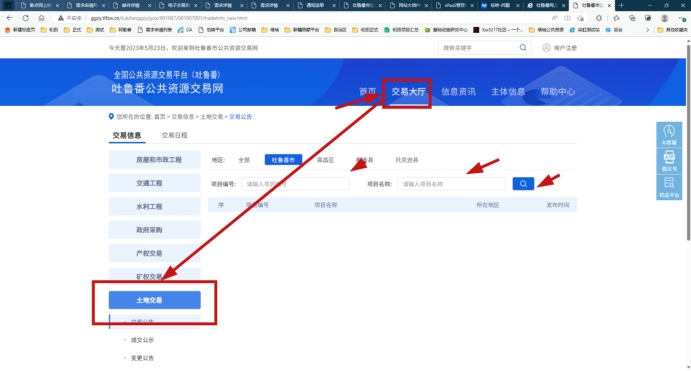Select the 托克逊县 region filter

click(x=407, y=160)
